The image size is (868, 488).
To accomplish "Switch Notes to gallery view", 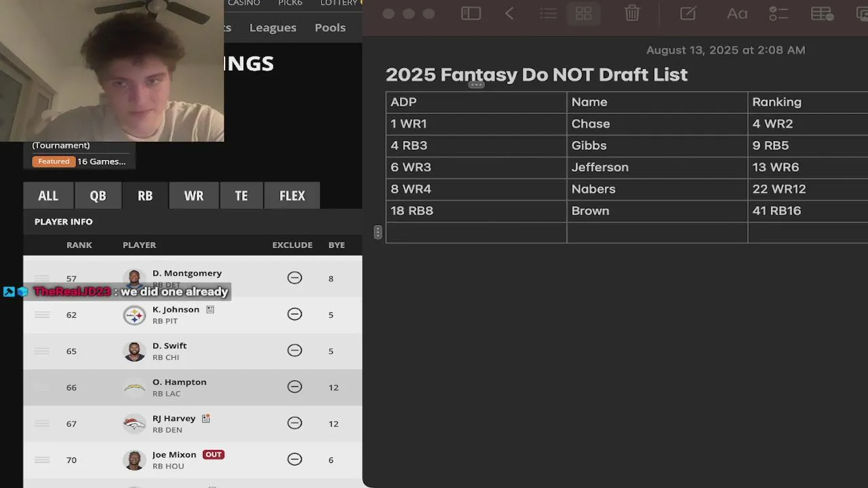I will (583, 14).
